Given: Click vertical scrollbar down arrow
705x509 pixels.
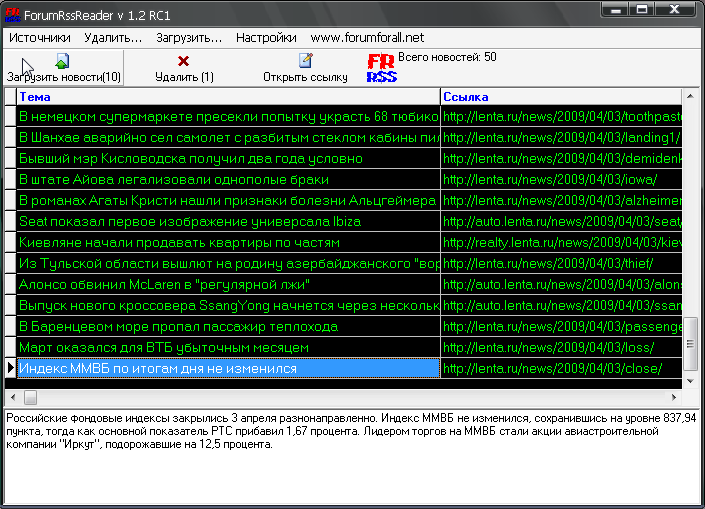Looking at the screenshot, I should (690, 381).
